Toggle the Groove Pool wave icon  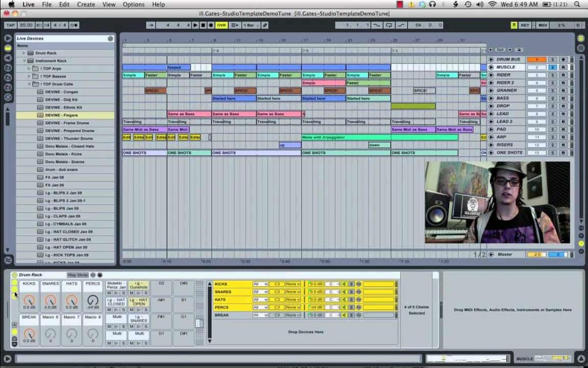pos(8,260)
